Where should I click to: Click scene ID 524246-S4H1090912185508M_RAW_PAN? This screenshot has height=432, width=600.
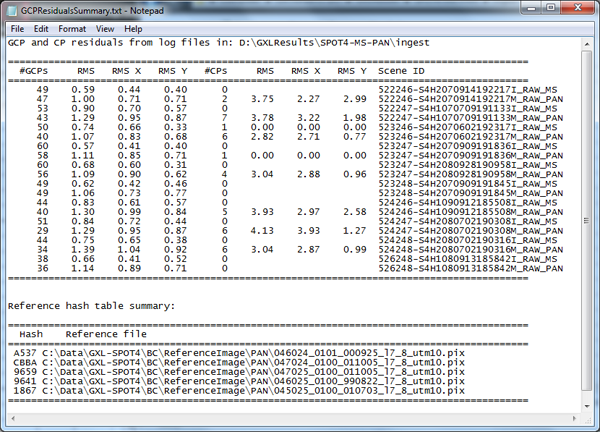471,212
